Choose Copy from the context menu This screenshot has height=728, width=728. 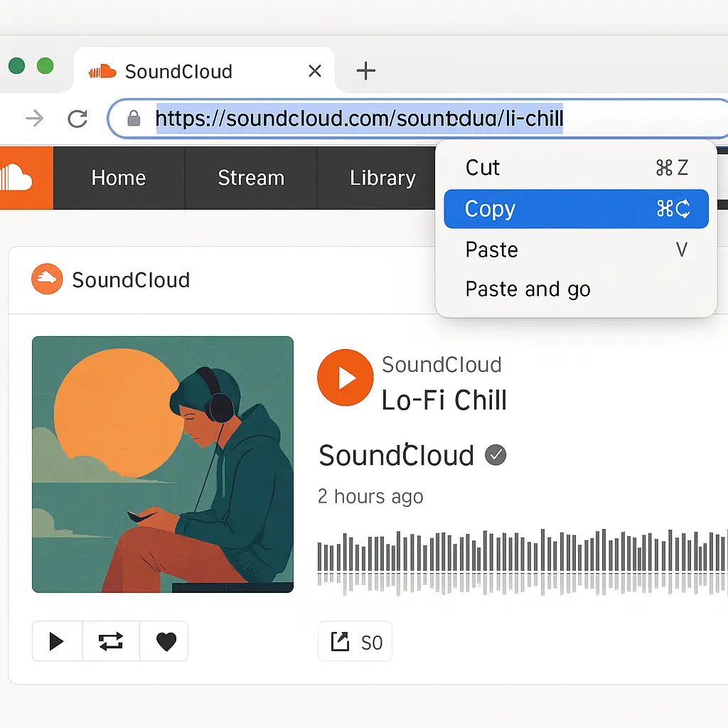click(x=576, y=208)
